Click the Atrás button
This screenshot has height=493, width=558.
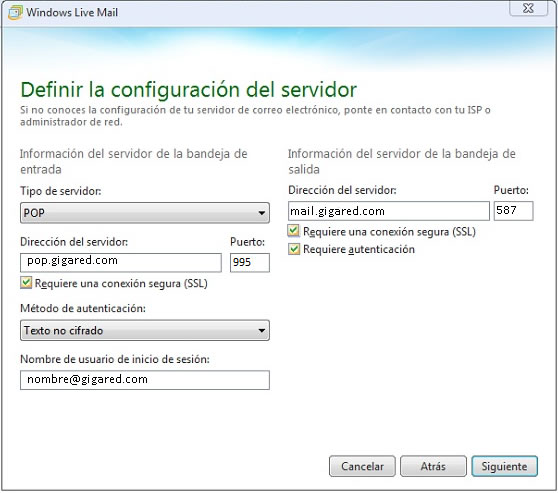[x=433, y=466]
